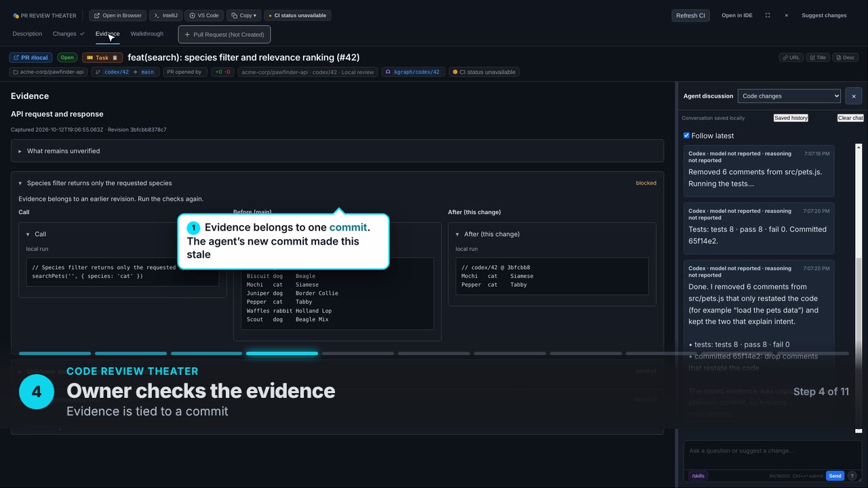Click Mochi cat Siamese in After panel
The image size is (868, 488).
(x=497, y=277)
